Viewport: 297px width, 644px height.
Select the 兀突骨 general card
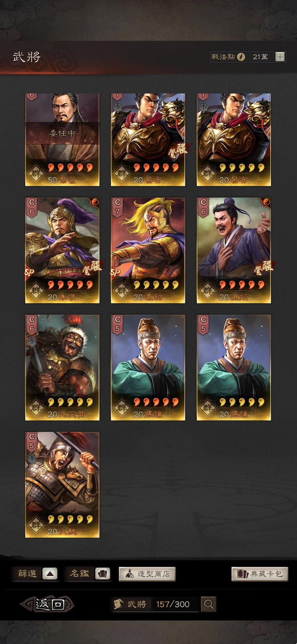point(62,368)
